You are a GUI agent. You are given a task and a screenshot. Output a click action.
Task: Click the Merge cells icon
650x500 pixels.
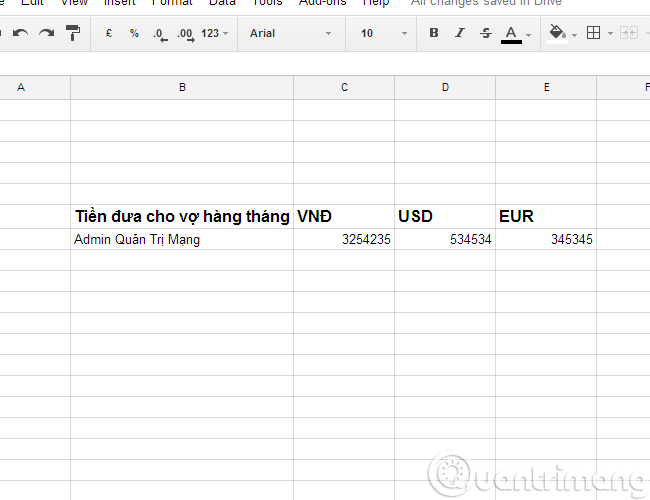[x=628, y=33]
